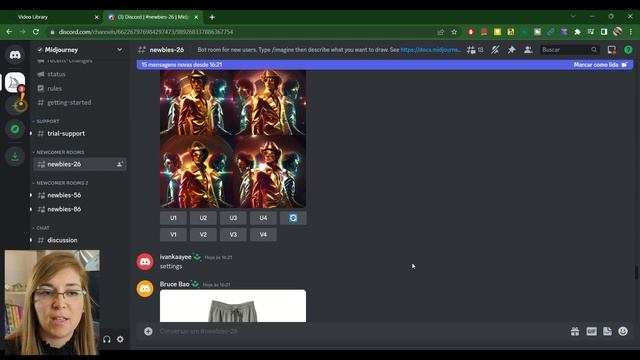The height and width of the screenshot is (360, 640).
Task: Open the emoji picker icon
Action: click(623, 331)
